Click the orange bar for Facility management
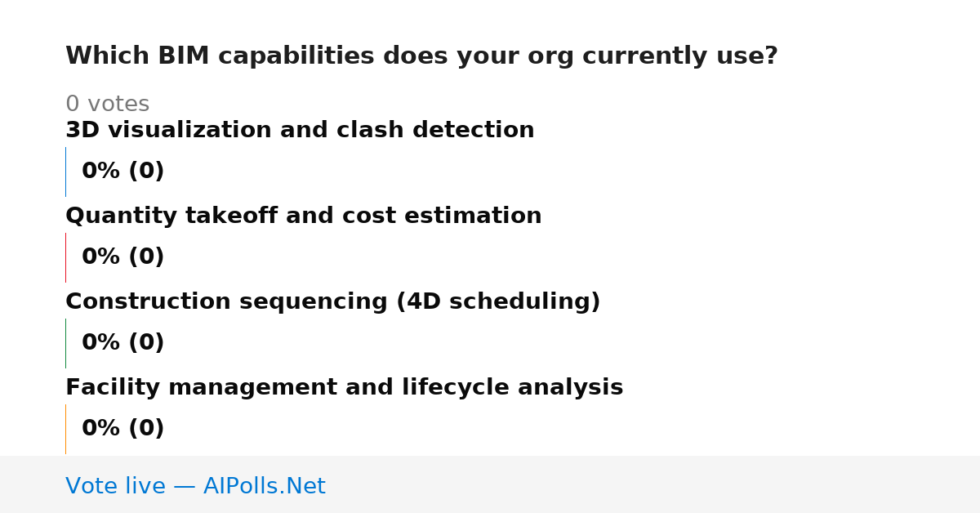Image resolution: width=980 pixels, height=513 pixels. click(65, 429)
